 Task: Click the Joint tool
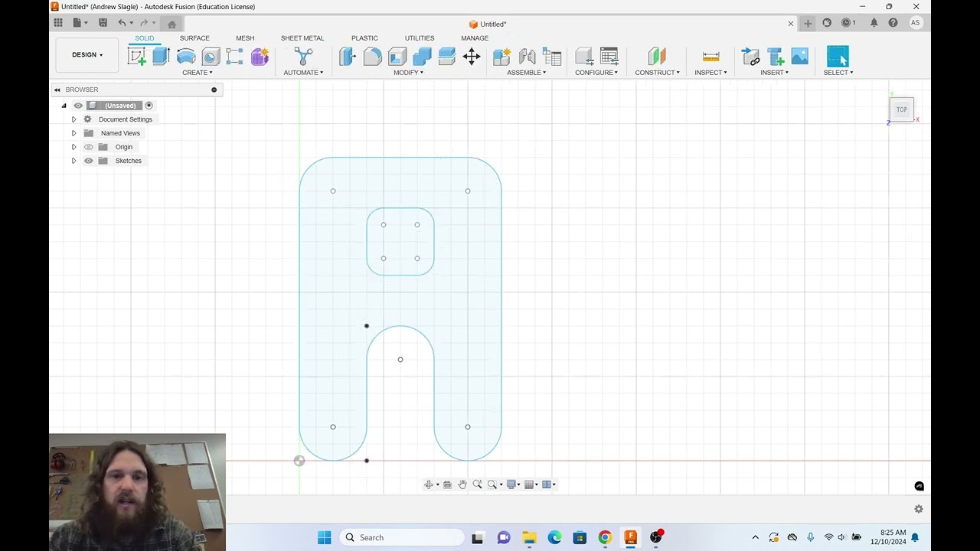(527, 56)
